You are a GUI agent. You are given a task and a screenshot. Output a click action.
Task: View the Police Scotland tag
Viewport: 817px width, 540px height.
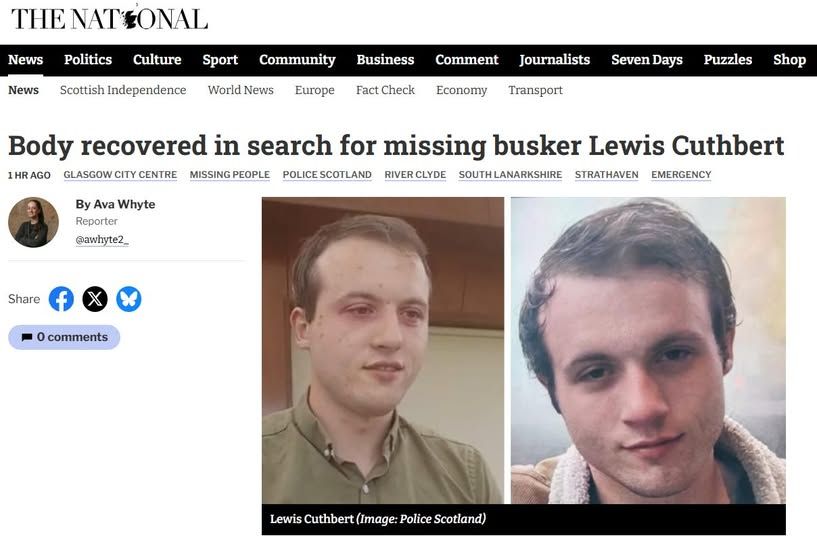pos(327,175)
